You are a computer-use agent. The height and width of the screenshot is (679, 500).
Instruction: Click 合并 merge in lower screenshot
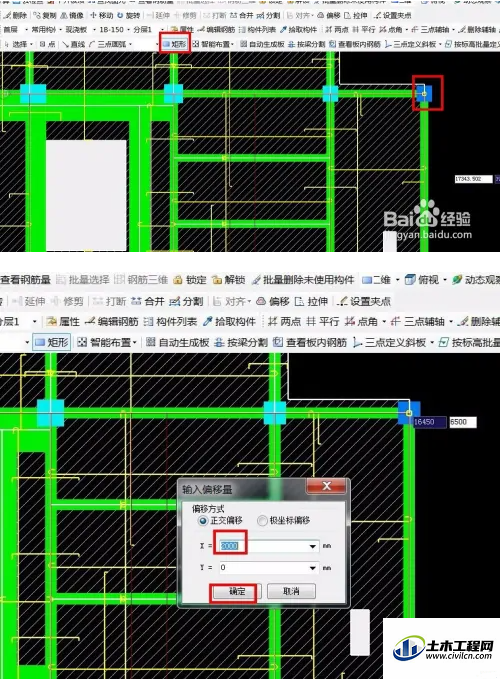[x=148, y=301]
